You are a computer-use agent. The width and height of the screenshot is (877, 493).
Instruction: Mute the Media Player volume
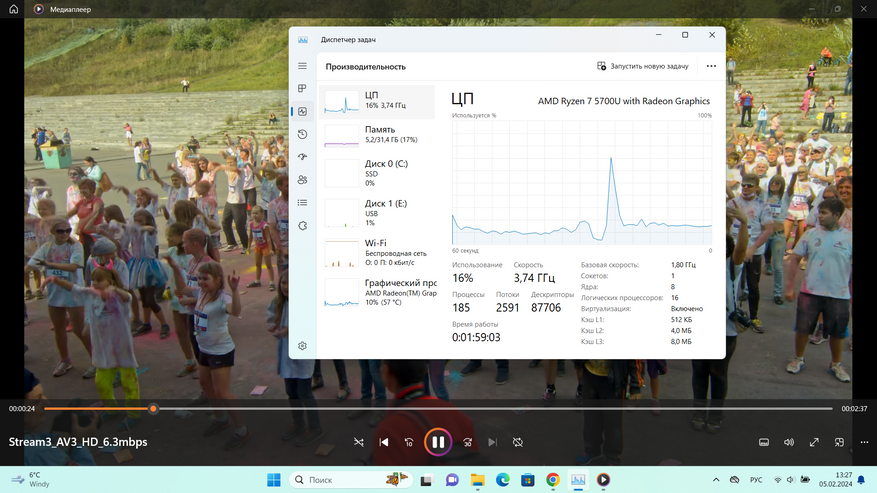click(789, 442)
